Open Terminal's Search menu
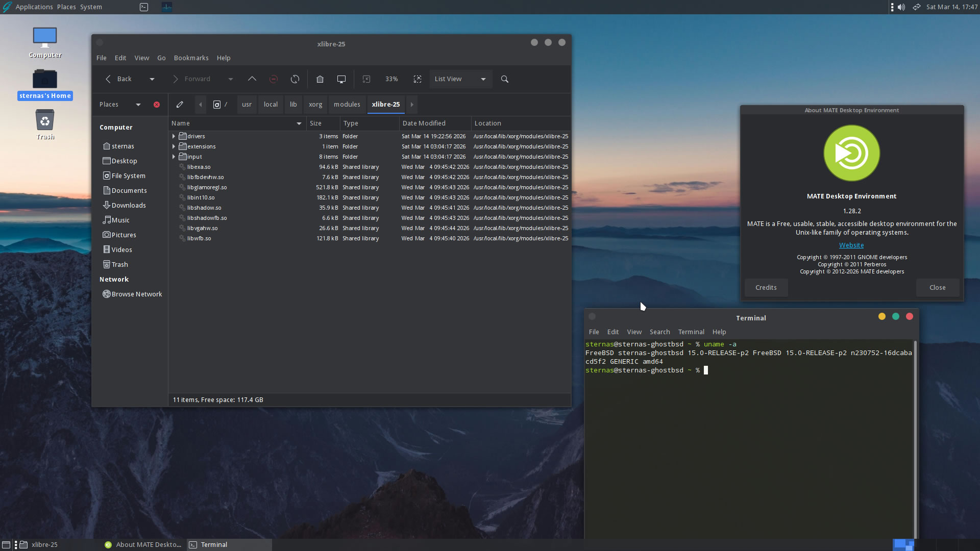The height and width of the screenshot is (551, 980). (659, 332)
